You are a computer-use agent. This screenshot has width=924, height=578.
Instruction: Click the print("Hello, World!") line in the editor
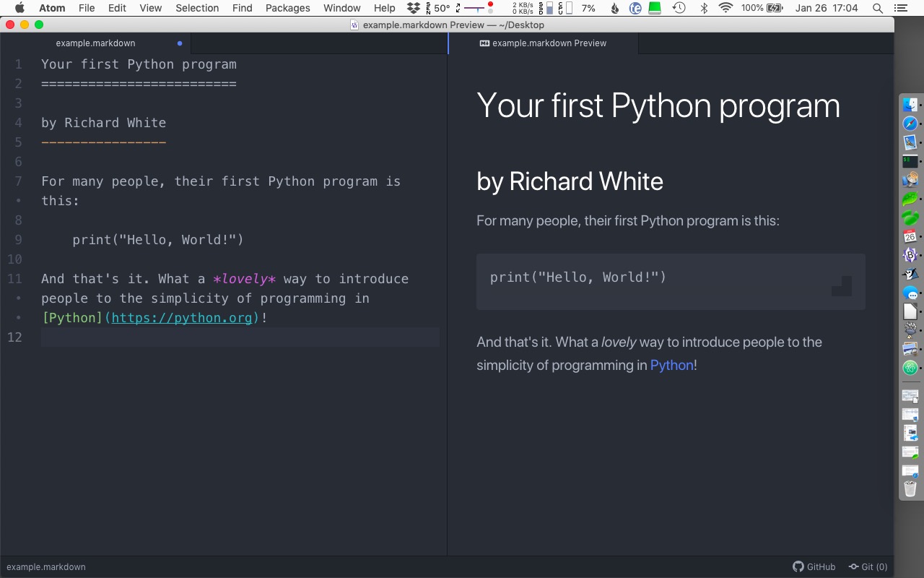158,240
